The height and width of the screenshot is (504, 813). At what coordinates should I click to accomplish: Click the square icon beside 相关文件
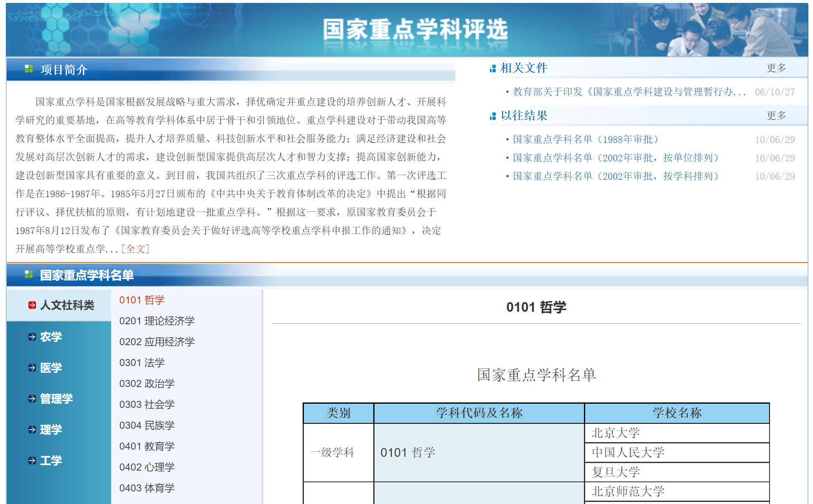tap(493, 69)
